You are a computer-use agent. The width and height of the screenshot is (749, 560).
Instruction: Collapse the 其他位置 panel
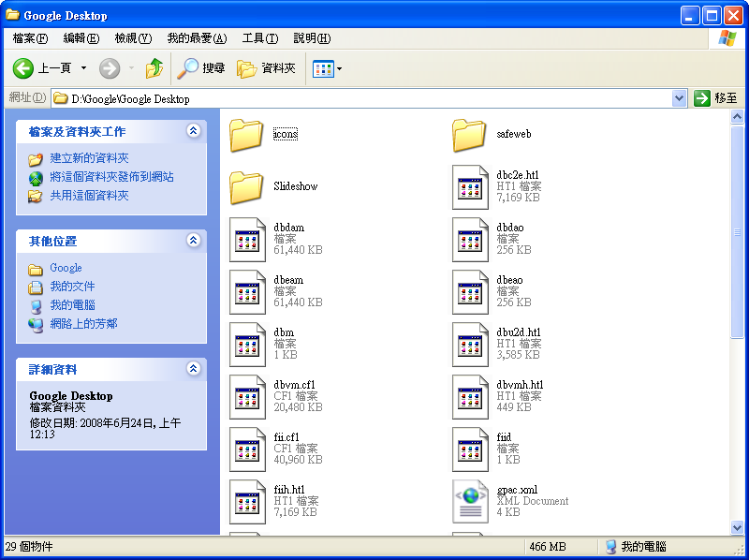[194, 241]
